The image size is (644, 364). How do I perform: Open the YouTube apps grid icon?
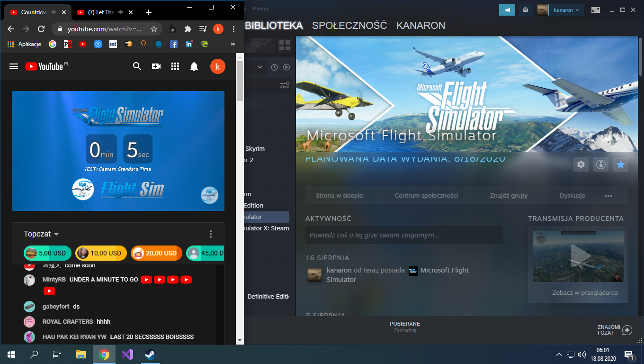[x=175, y=66]
